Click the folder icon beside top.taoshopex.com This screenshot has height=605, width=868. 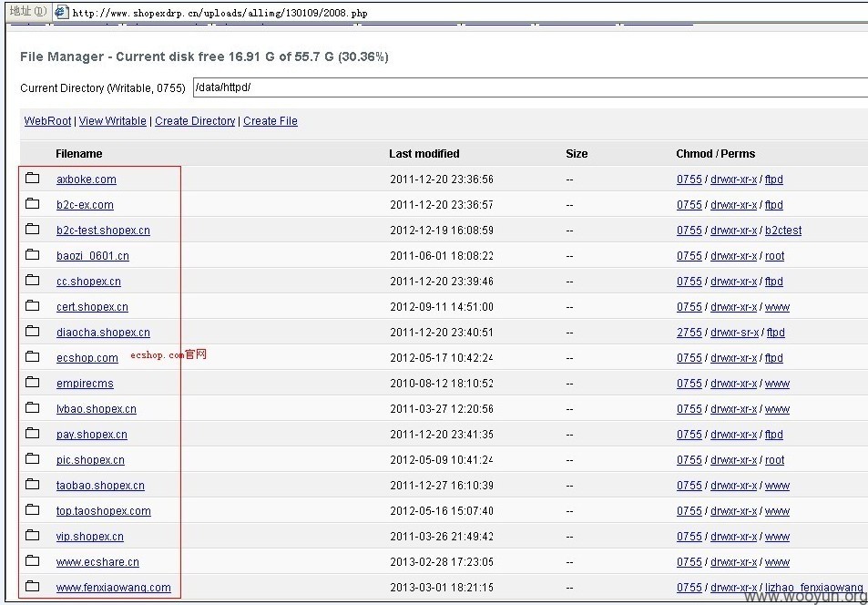[33, 509]
